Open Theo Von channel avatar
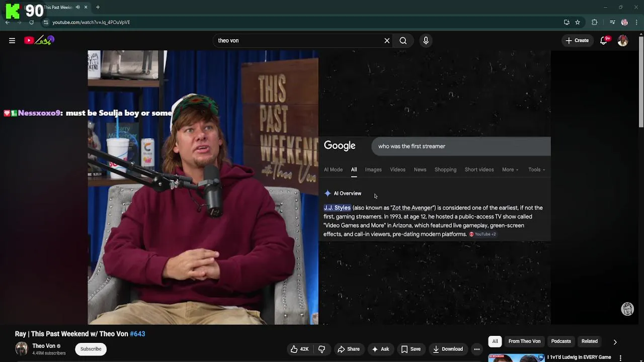 click(x=22, y=348)
